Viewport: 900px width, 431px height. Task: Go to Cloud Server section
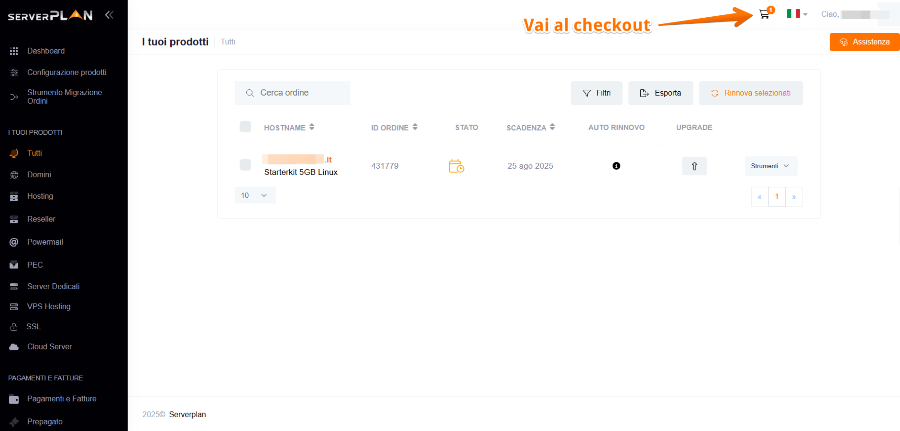[x=49, y=346]
